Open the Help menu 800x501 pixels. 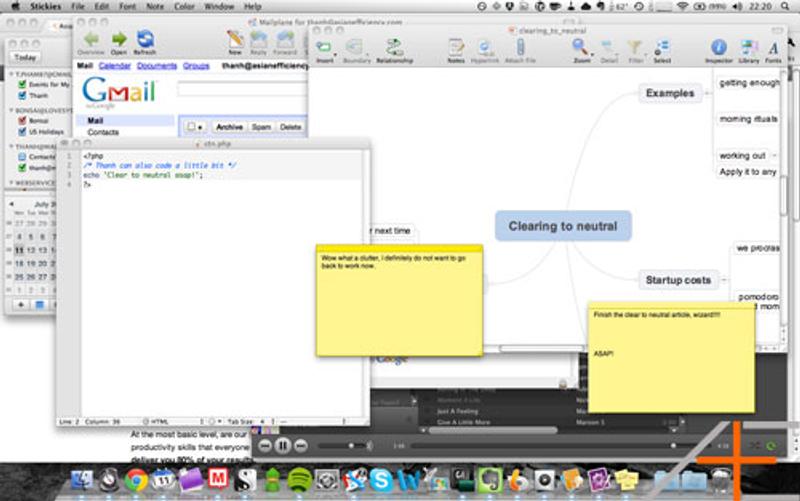pyautogui.click(x=253, y=7)
